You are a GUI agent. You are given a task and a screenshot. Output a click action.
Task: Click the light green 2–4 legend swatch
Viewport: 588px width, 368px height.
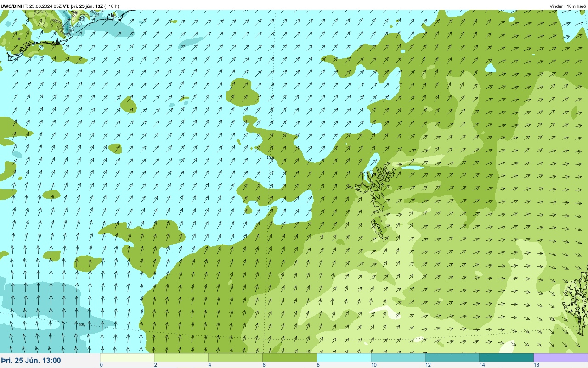(181, 357)
